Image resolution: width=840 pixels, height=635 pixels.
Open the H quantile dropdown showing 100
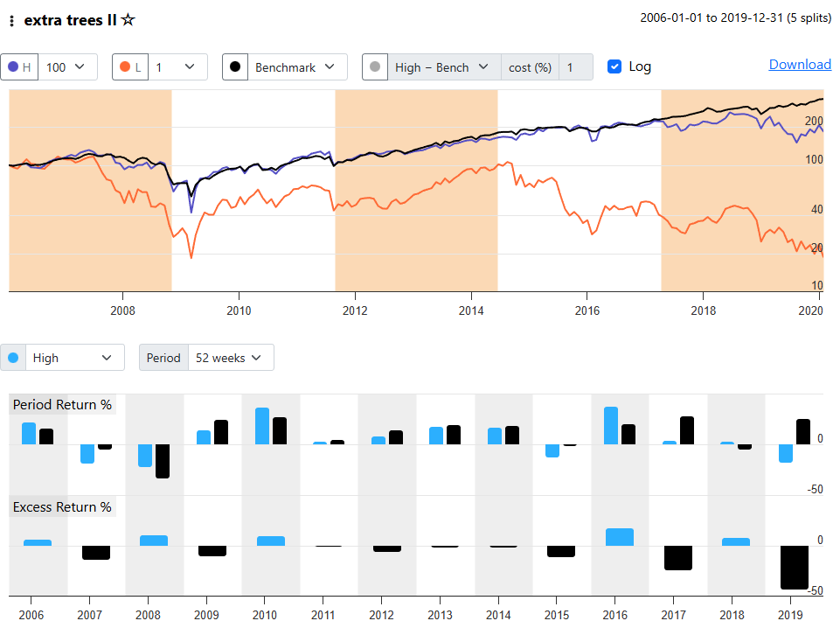point(67,67)
